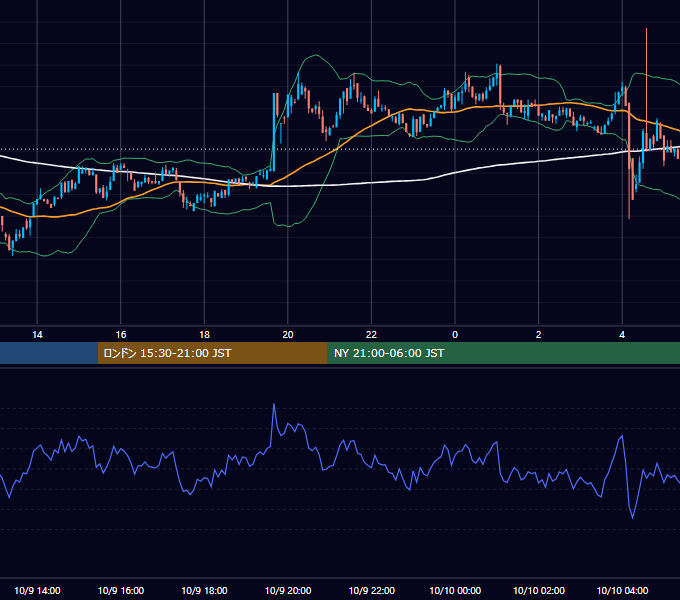Viewport: 680px width, 600px height.
Task: Click the 2 hour axis label
Action: pos(538,335)
